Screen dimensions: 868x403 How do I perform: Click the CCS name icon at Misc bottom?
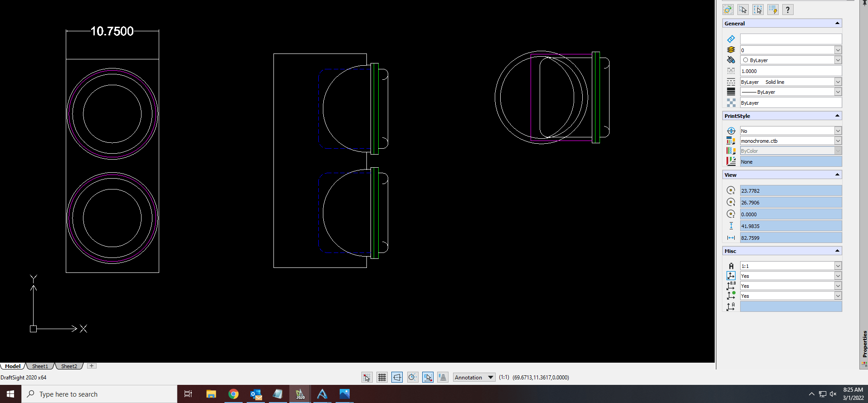coord(731,307)
